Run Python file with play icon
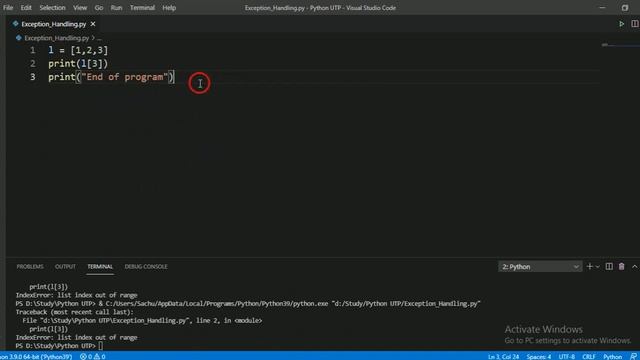This screenshot has height=360, width=640. click(x=621, y=24)
